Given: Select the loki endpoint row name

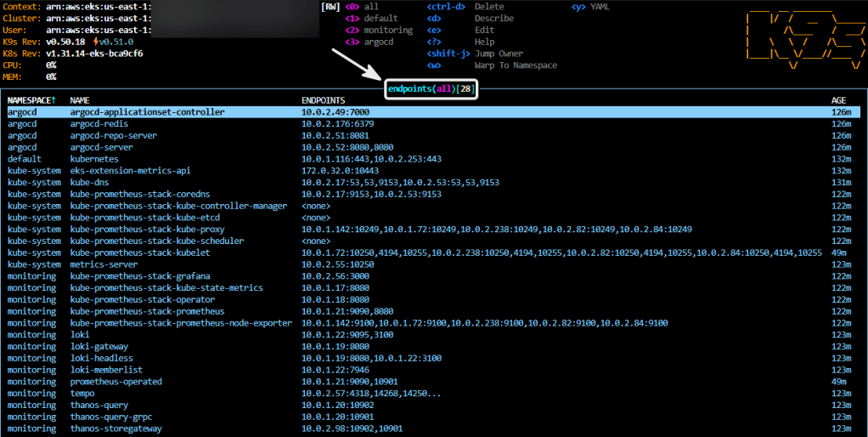Looking at the screenshot, I should tap(80, 335).
